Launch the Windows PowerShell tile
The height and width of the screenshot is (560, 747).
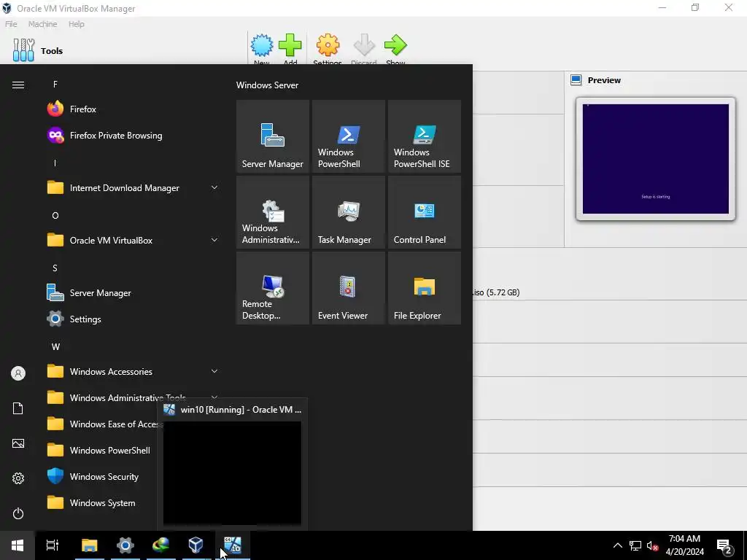coord(348,136)
